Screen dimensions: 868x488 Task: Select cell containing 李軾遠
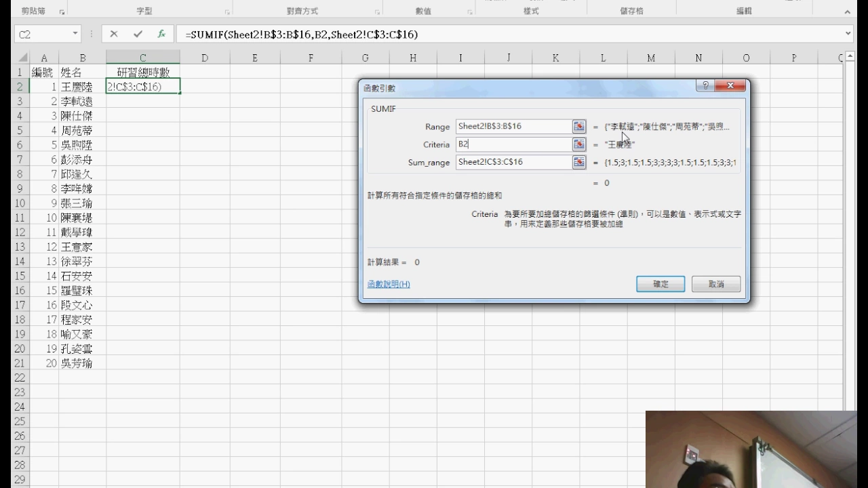click(x=83, y=101)
